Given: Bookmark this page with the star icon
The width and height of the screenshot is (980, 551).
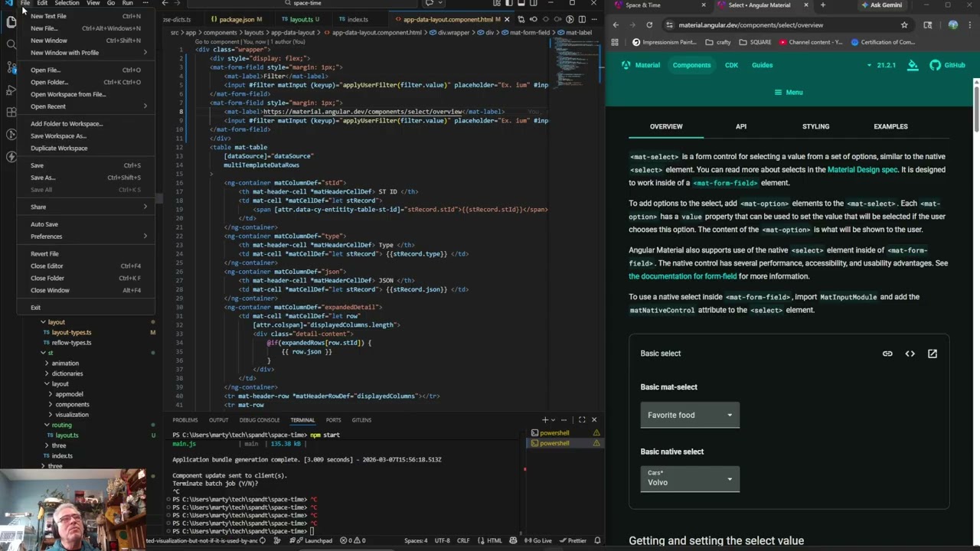Looking at the screenshot, I should (904, 24).
